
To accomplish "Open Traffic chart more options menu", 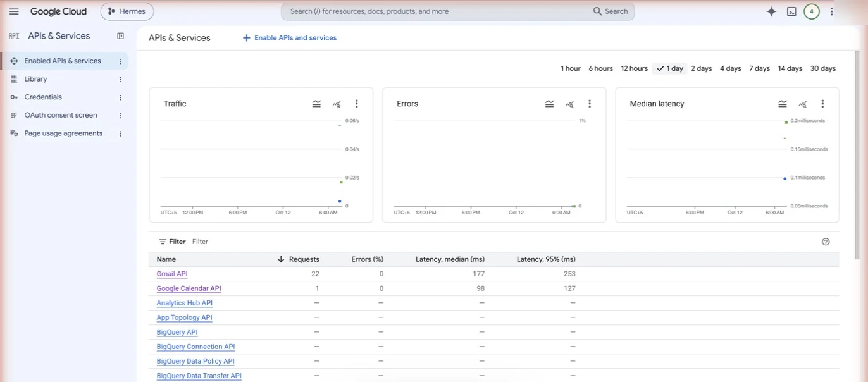I will (356, 104).
